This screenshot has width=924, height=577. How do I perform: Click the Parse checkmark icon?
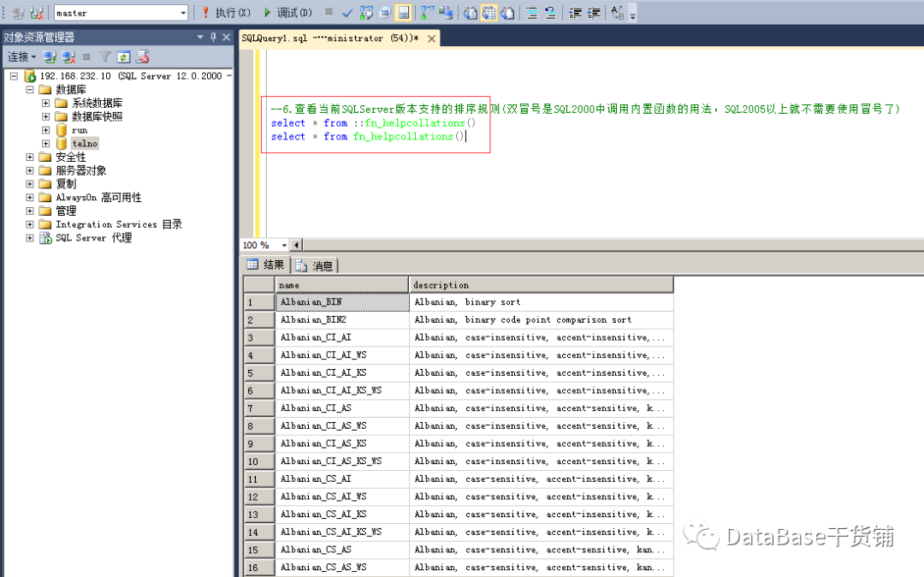click(347, 12)
